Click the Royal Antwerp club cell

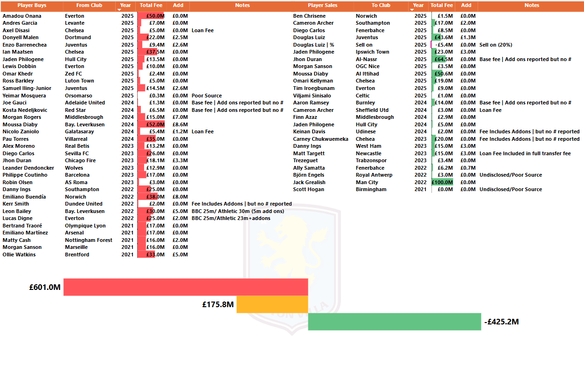click(x=374, y=175)
